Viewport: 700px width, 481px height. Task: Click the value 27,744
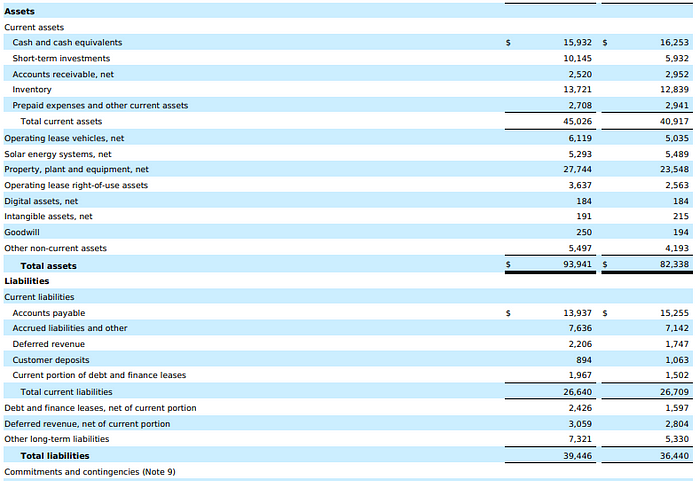click(577, 170)
